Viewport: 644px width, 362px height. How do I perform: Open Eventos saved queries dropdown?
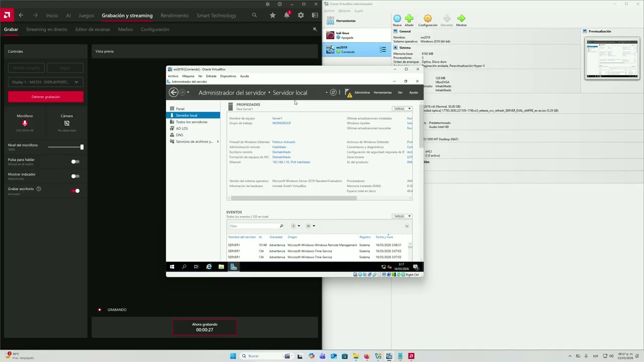point(310,226)
